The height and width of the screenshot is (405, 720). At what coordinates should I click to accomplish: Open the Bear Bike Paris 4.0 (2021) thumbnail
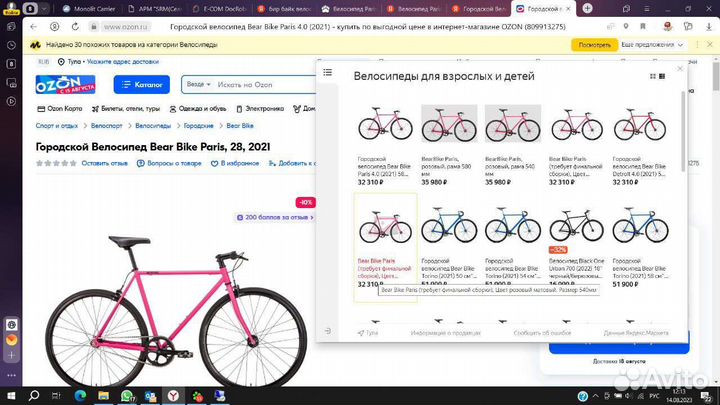click(385, 124)
